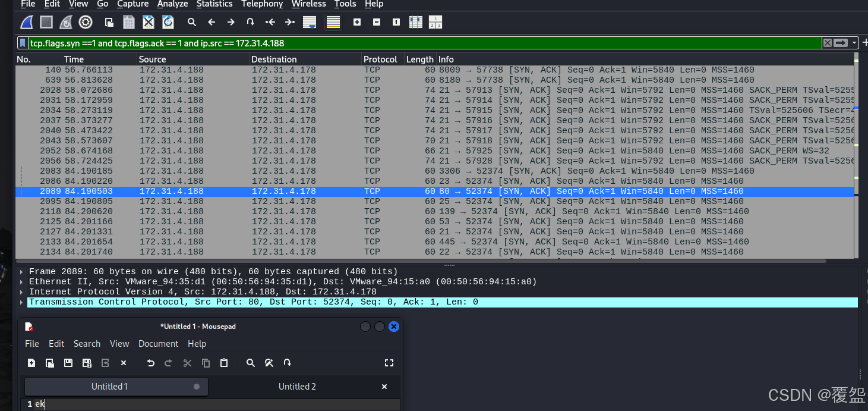Reload the capture file

coord(168,22)
